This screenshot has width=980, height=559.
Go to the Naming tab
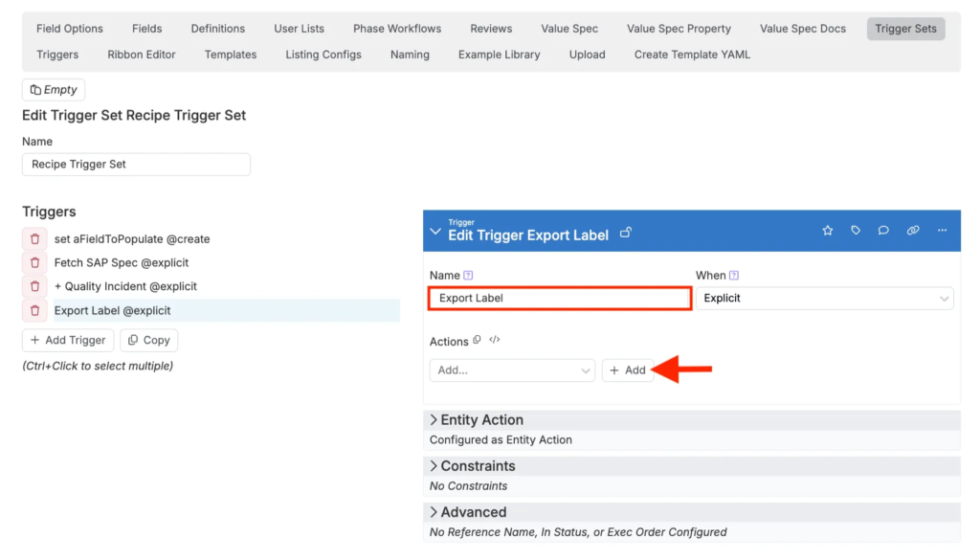tap(410, 55)
